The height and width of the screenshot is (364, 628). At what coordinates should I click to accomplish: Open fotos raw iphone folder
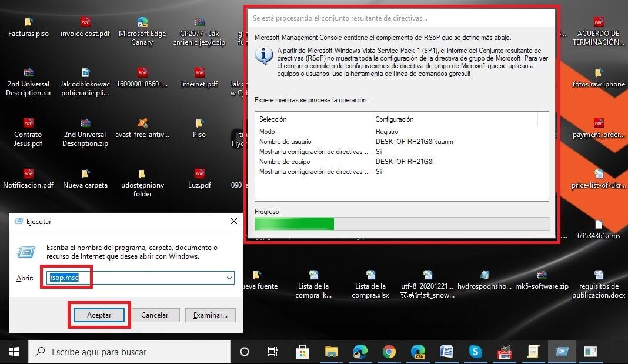coord(599,78)
